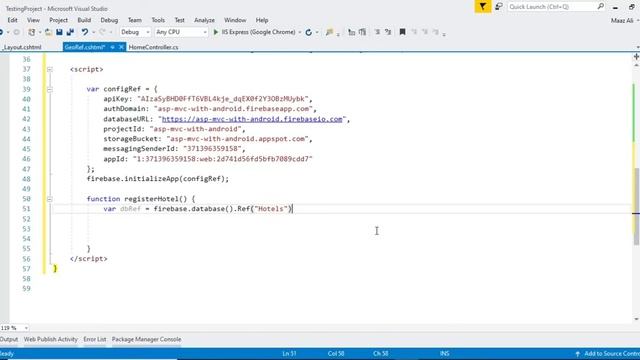Open the Edit menu
Screen dimensions: 640x360
[x=12, y=20]
